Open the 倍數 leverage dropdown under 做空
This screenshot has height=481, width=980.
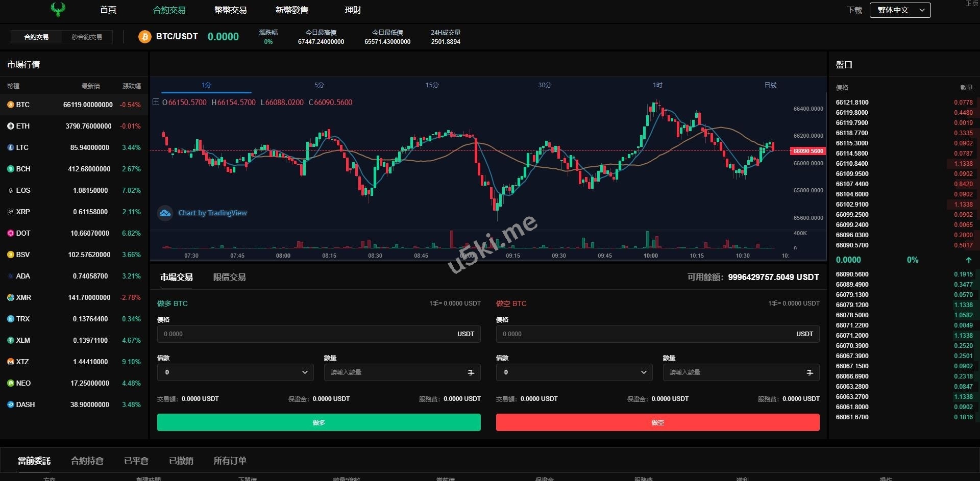574,372
